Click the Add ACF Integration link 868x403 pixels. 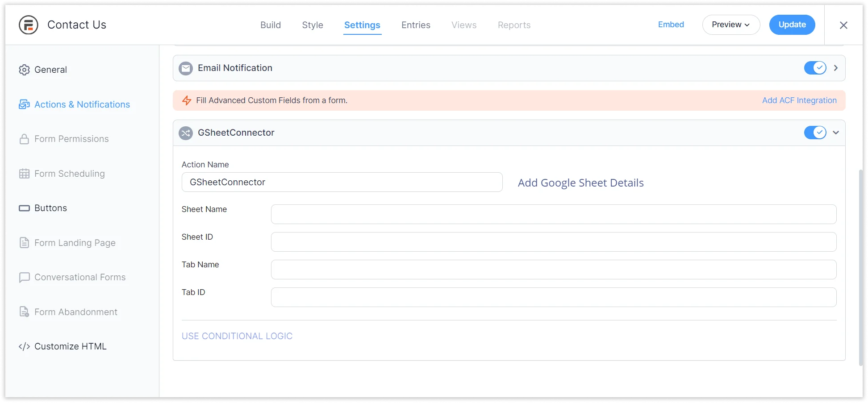tap(799, 100)
